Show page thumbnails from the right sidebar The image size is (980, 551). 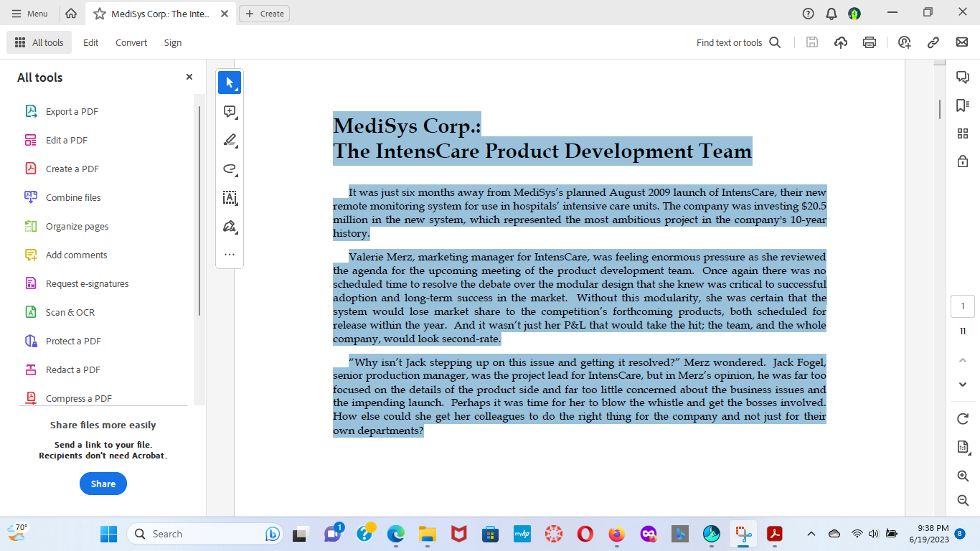(x=963, y=132)
